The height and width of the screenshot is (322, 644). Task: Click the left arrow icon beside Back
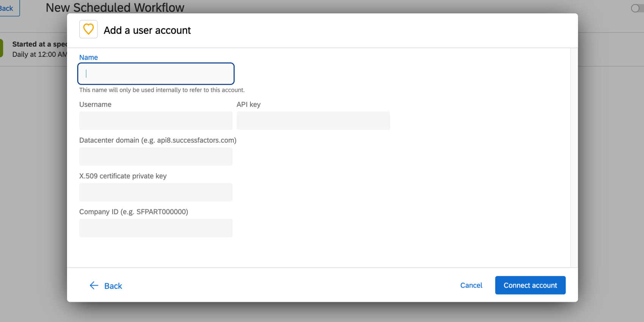pyautogui.click(x=94, y=285)
